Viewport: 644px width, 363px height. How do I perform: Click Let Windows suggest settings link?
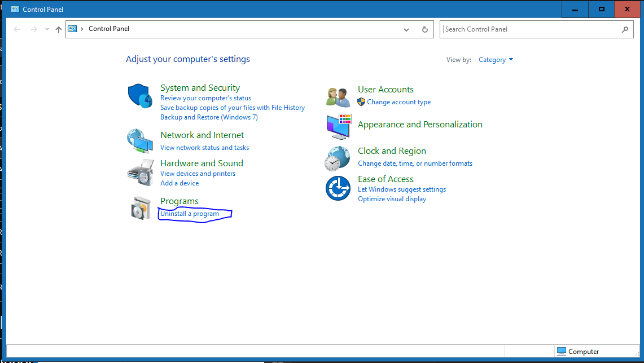(402, 189)
